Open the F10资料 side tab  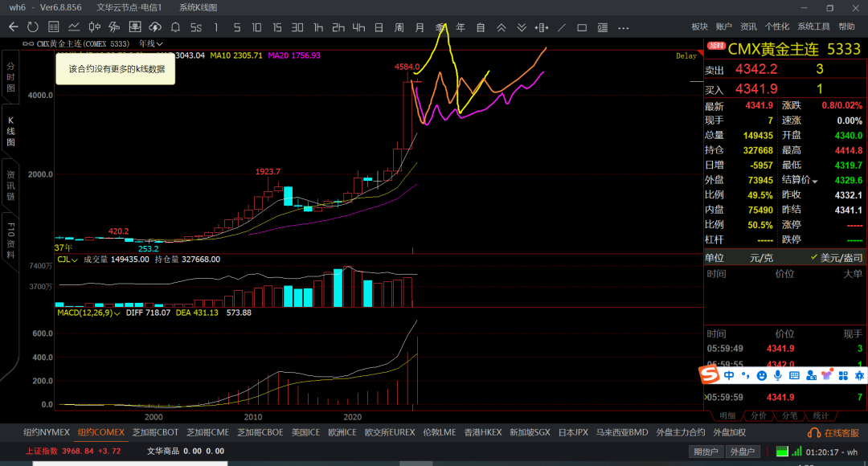(10, 240)
